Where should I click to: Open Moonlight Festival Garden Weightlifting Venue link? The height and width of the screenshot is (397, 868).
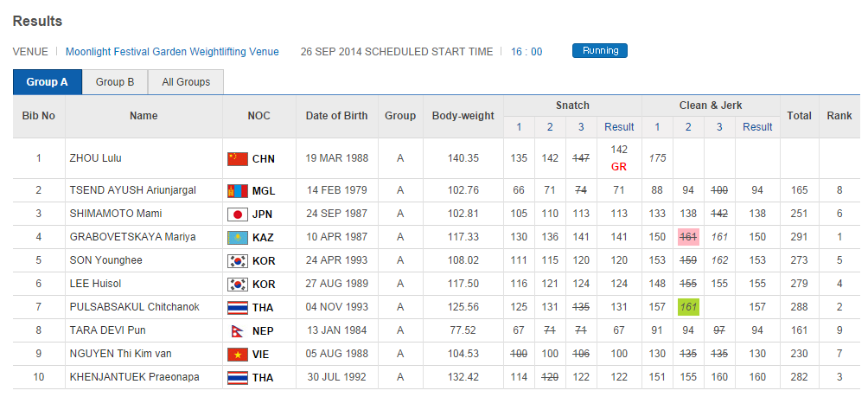coord(172,52)
